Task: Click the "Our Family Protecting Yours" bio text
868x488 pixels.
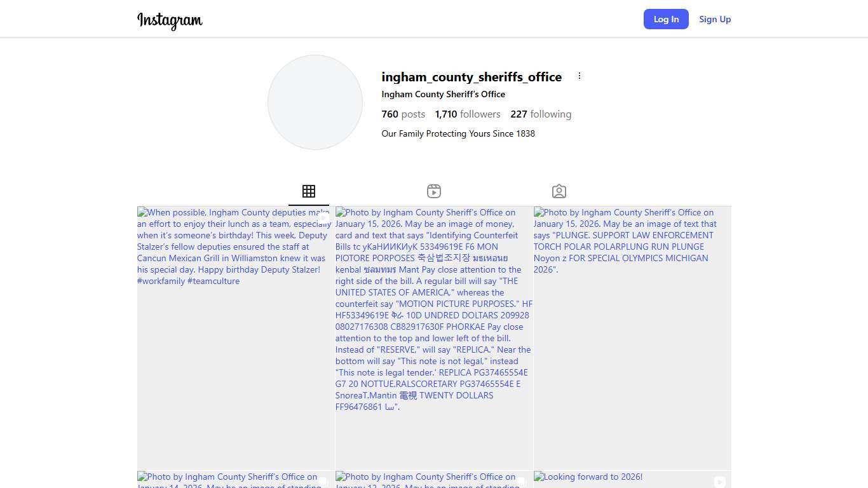Action: (x=458, y=133)
